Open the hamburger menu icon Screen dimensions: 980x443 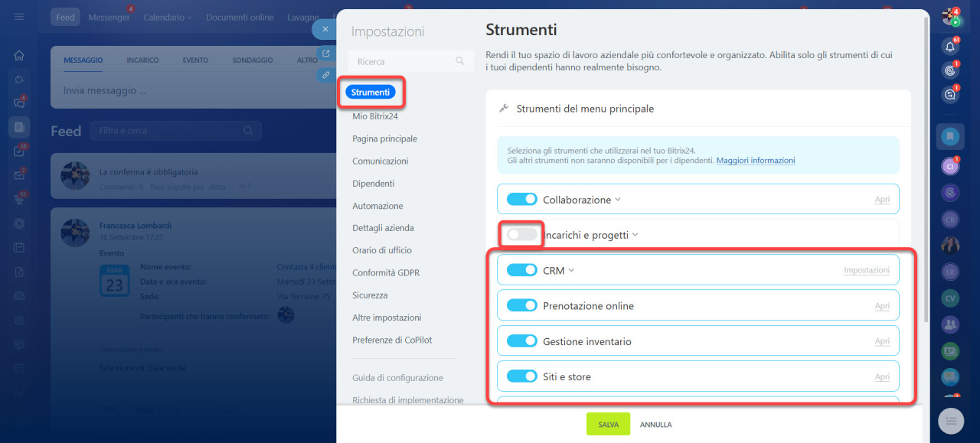(19, 17)
